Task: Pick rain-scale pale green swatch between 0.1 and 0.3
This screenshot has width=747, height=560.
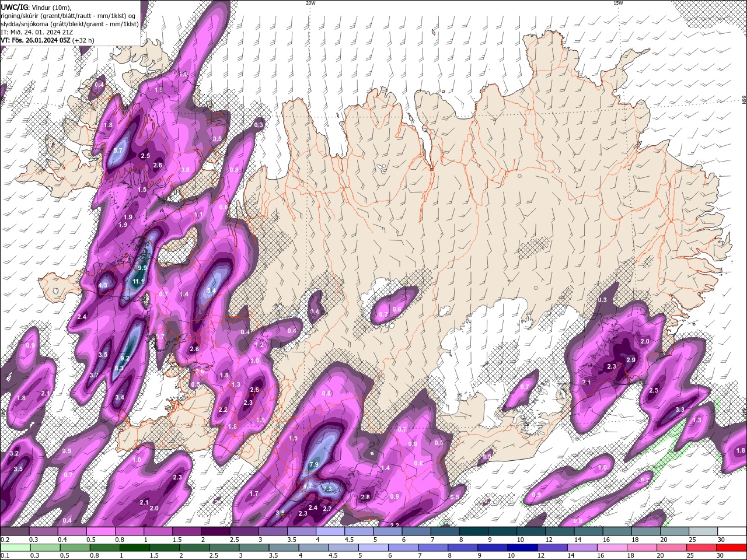Action: click(x=15, y=547)
